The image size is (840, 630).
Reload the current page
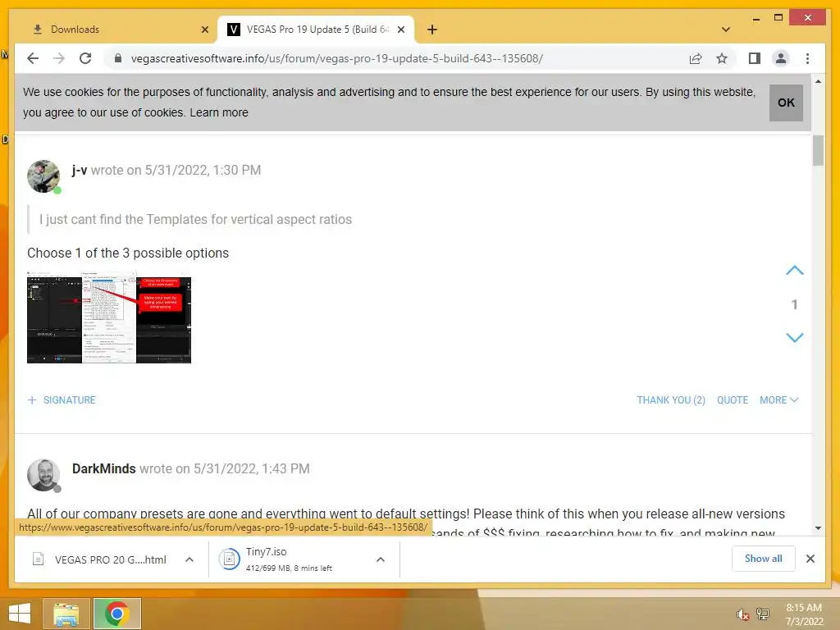point(85,58)
